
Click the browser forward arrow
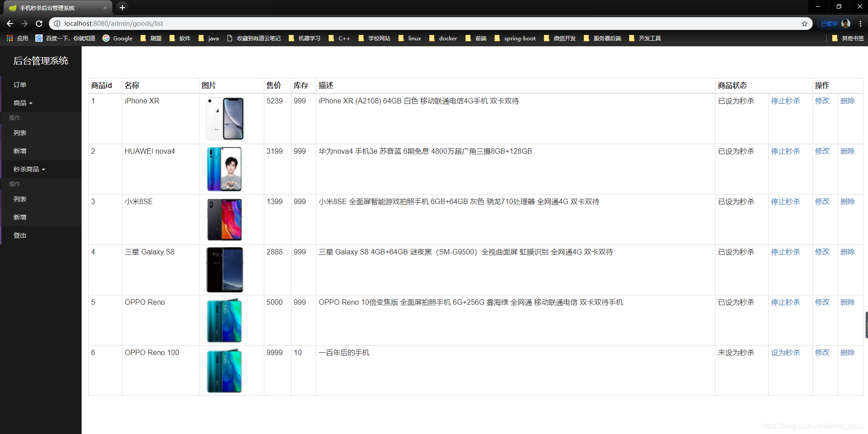(x=24, y=24)
